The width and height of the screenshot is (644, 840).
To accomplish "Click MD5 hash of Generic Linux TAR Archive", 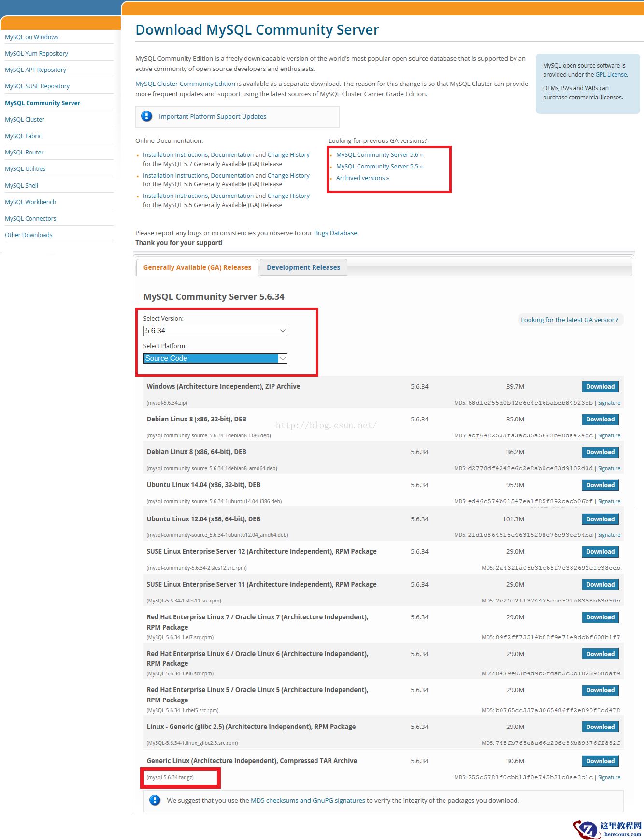I will (x=530, y=777).
